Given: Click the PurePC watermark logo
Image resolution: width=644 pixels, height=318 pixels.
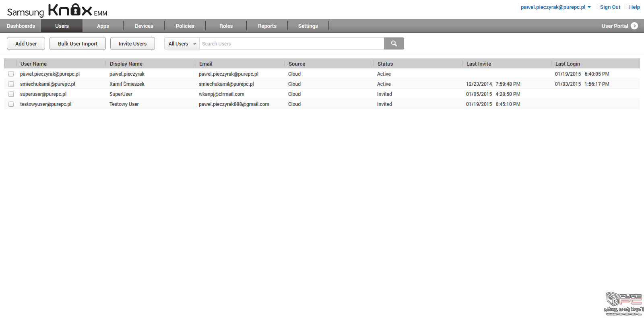Looking at the screenshot, I should point(623,304).
